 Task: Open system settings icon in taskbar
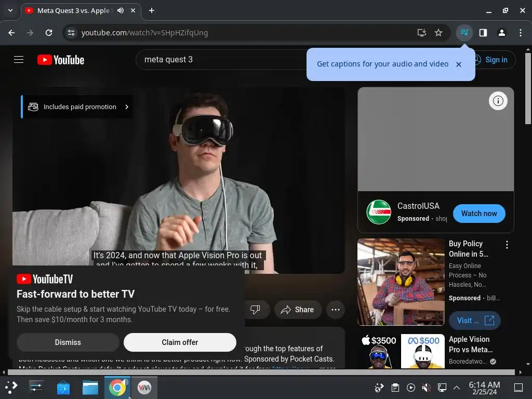(36, 388)
